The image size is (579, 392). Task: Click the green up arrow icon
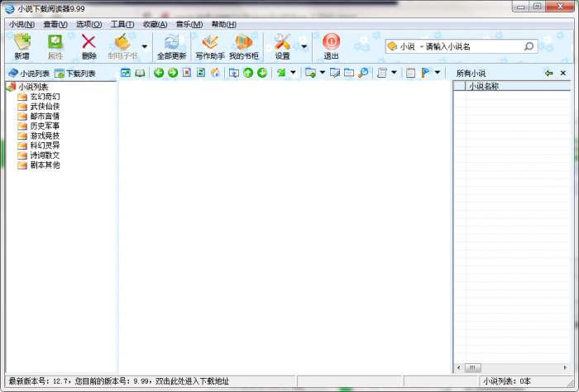point(248,73)
